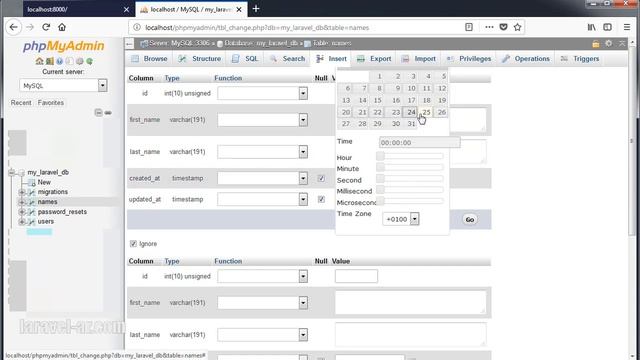Click the Second slider handle
The image size is (640, 360).
[x=380, y=178]
